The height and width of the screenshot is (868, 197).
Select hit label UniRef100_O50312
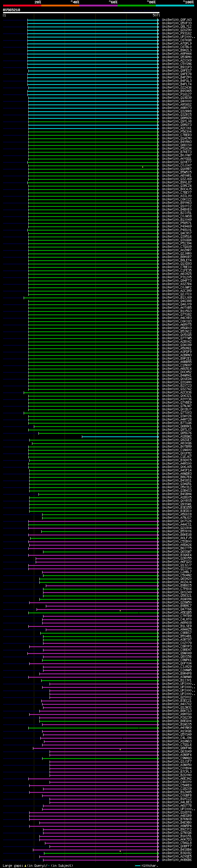point(177,487)
